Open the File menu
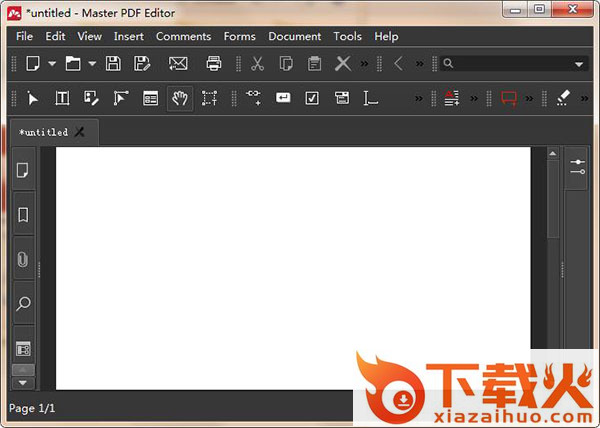Viewport: 600px width, 428px height. point(24,36)
